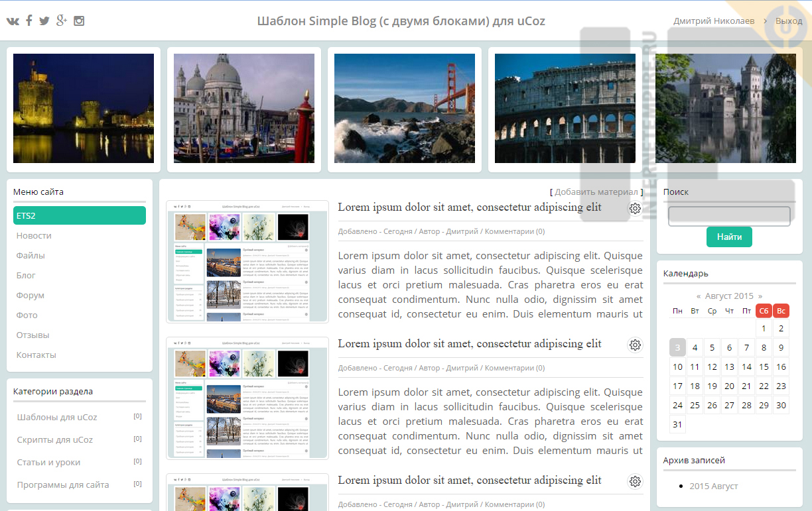Open the gear settings icon of the first article

pyautogui.click(x=636, y=208)
